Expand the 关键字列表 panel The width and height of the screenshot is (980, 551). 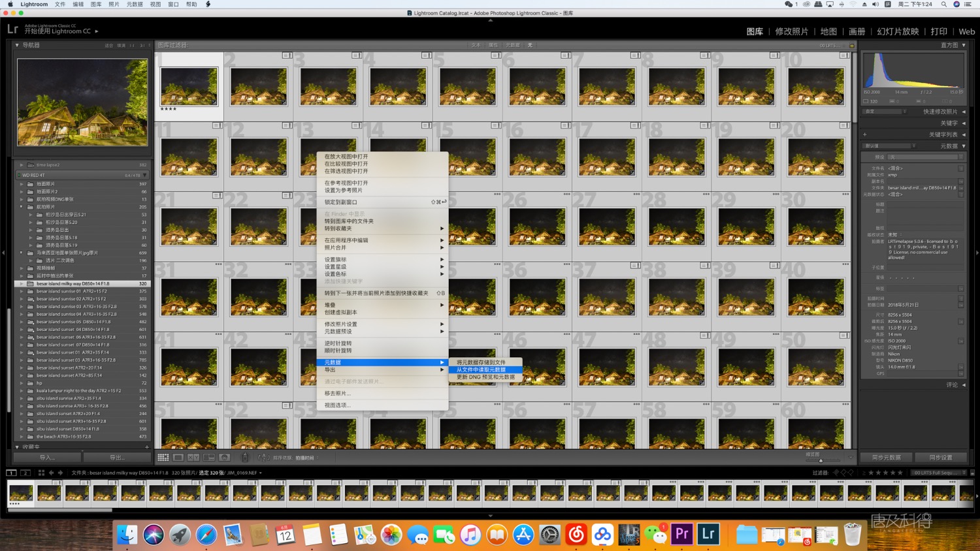pyautogui.click(x=964, y=134)
